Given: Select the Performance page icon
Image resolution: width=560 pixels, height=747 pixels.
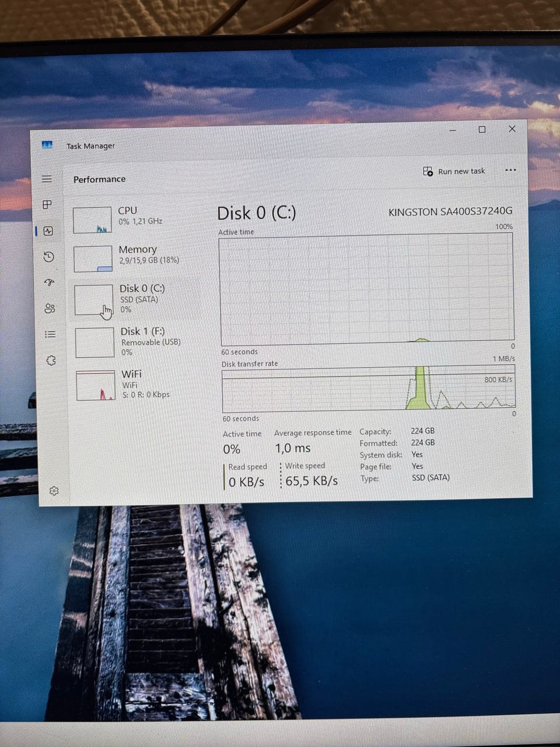Looking at the screenshot, I should 48,231.
